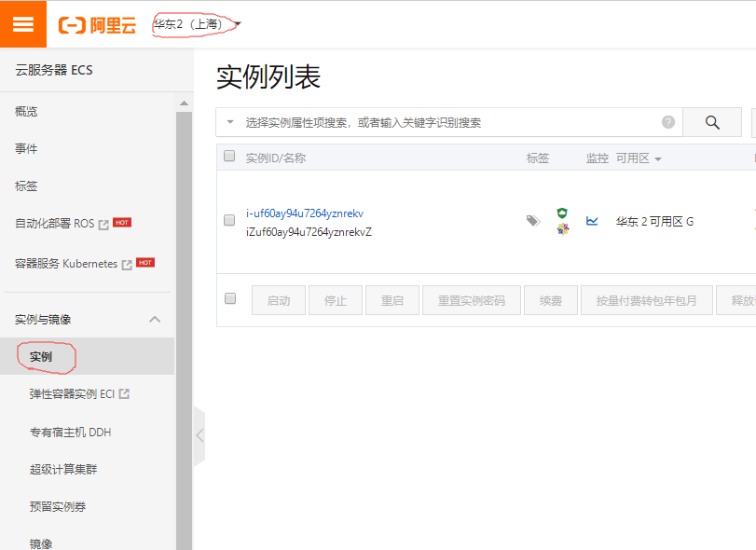The height and width of the screenshot is (550, 756).
Task: Click the 监控 column header
Action: (598, 158)
